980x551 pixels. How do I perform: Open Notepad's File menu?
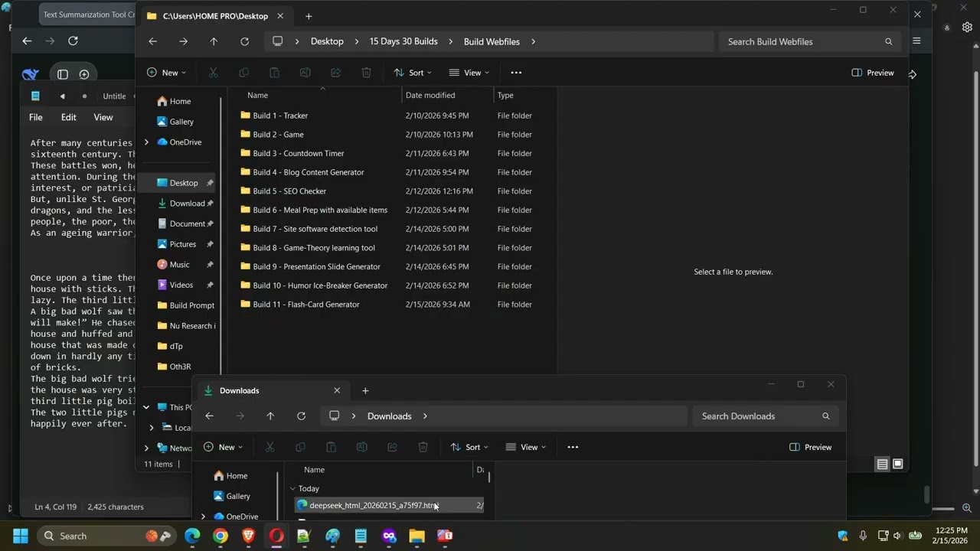[x=36, y=117]
